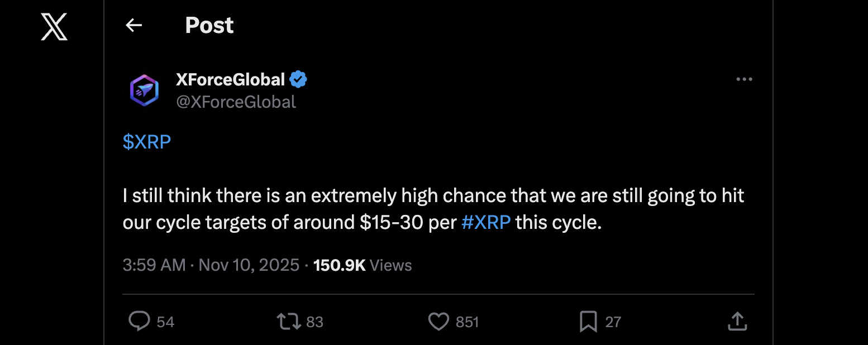
Task: Open the XForceGlobal display name profile
Action: [x=230, y=80]
